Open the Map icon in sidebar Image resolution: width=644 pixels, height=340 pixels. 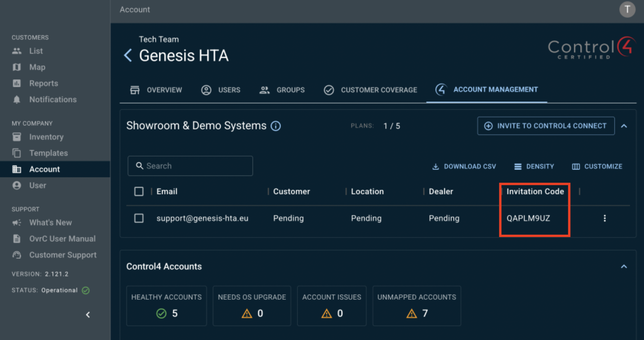tap(17, 67)
